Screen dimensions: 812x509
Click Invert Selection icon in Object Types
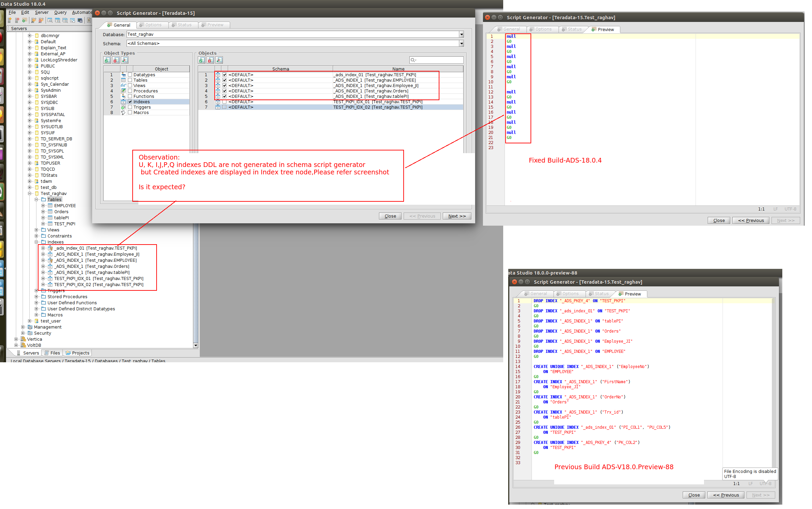(125, 60)
